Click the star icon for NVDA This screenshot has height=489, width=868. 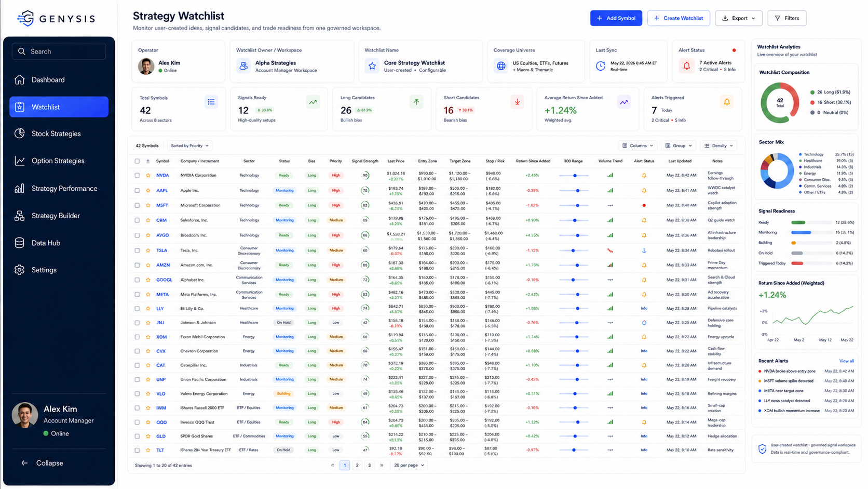click(x=148, y=175)
